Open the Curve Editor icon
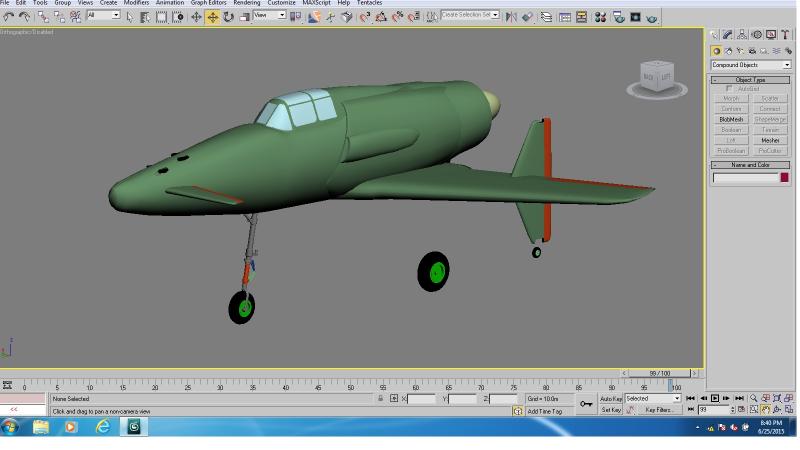The image size is (800, 450). pos(565,17)
